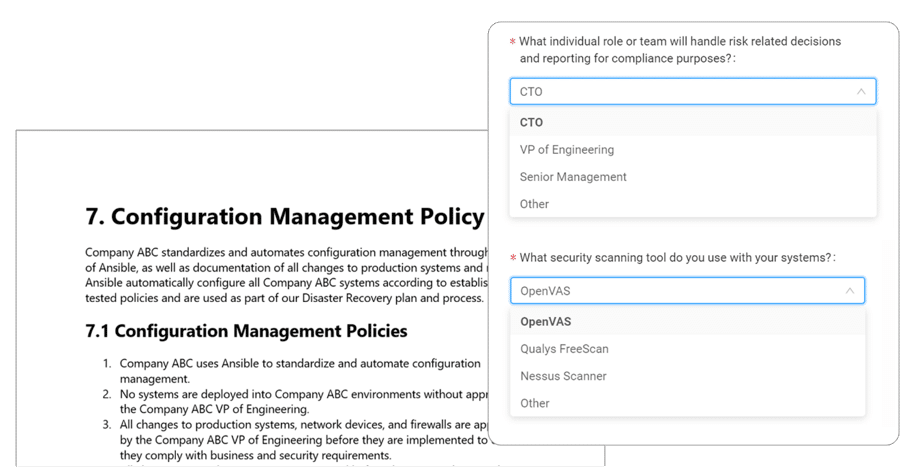Click the 7.1 Configuration Management Policies subheading
This screenshot has width=915, height=467.
pos(246,331)
